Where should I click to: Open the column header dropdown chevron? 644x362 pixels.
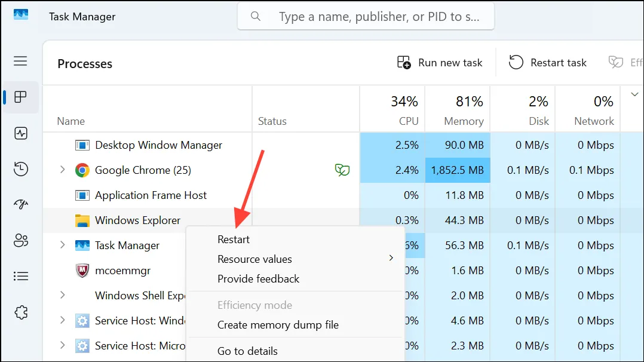tap(634, 94)
